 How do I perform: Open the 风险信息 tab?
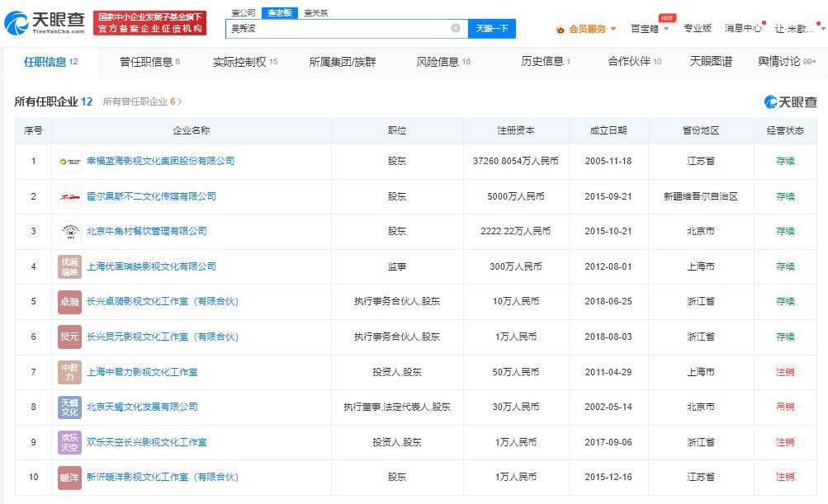tap(443, 62)
